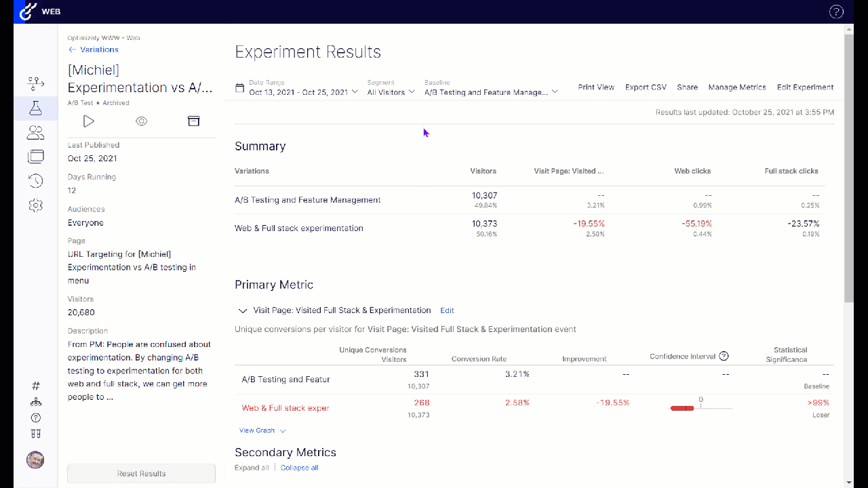Screen dimensions: 868x488
Task: Click the 20,680 total visitors value
Action: (81, 312)
